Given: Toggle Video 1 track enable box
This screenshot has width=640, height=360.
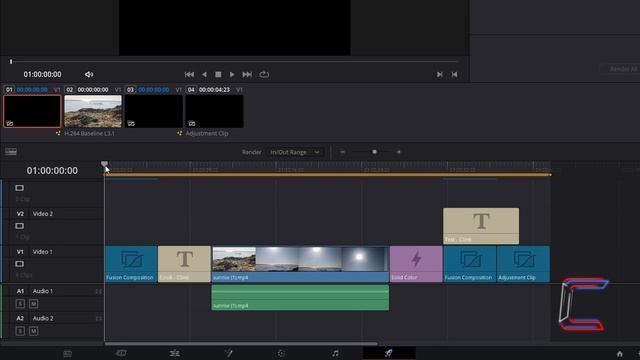Looking at the screenshot, I should point(19,264).
